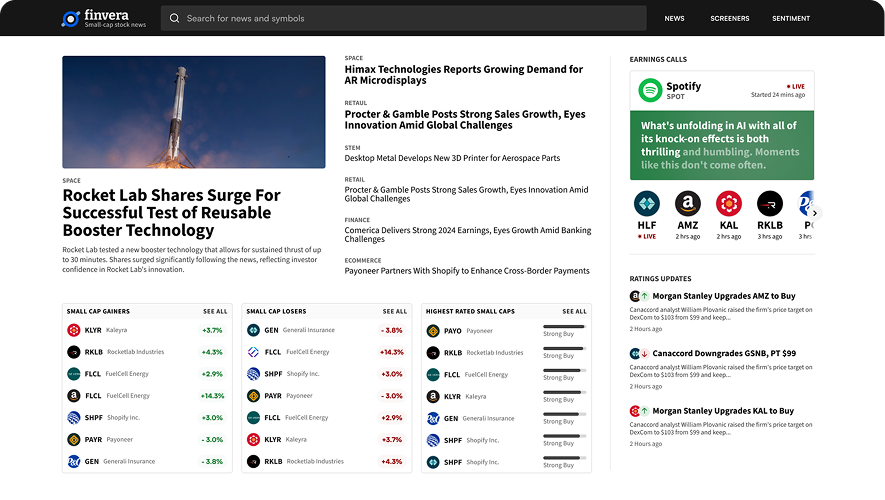Open the SCREENERS menu
This screenshot has height=500, width=885.
pos(729,19)
